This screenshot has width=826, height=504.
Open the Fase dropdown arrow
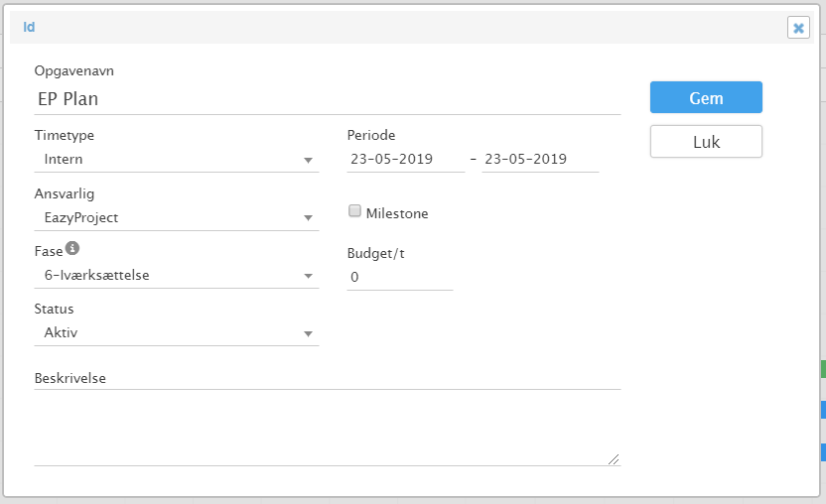click(x=308, y=276)
